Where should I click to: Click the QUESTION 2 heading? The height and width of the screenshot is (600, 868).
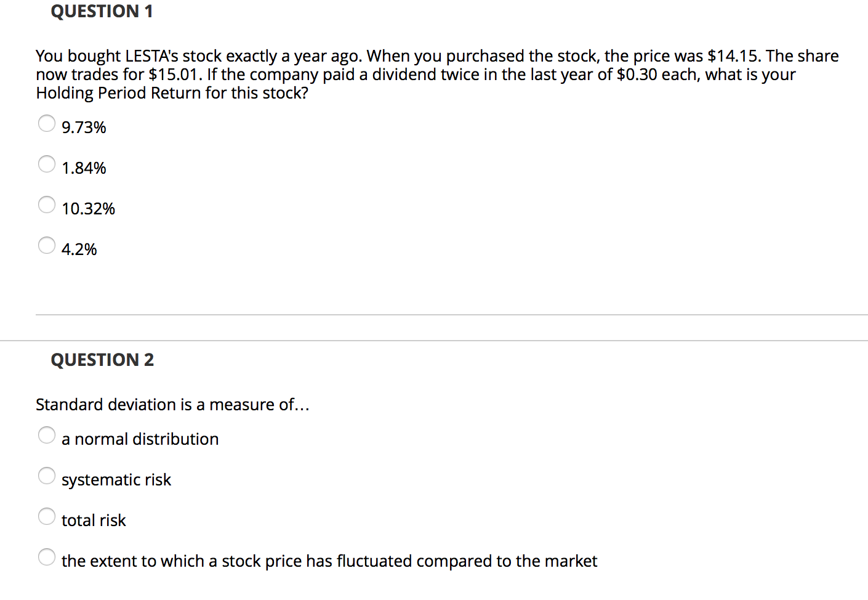[102, 360]
